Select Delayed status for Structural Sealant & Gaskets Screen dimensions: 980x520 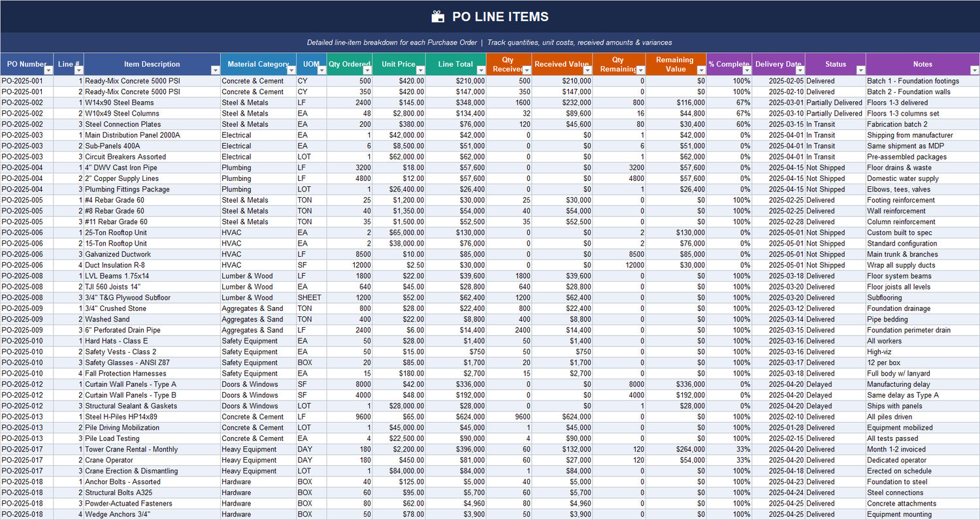tap(836, 406)
